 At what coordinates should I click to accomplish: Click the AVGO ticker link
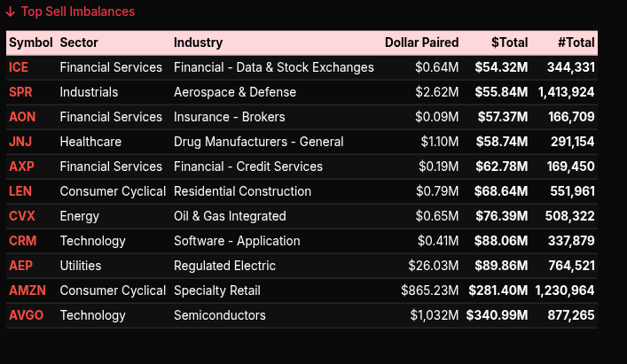[x=27, y=315]
